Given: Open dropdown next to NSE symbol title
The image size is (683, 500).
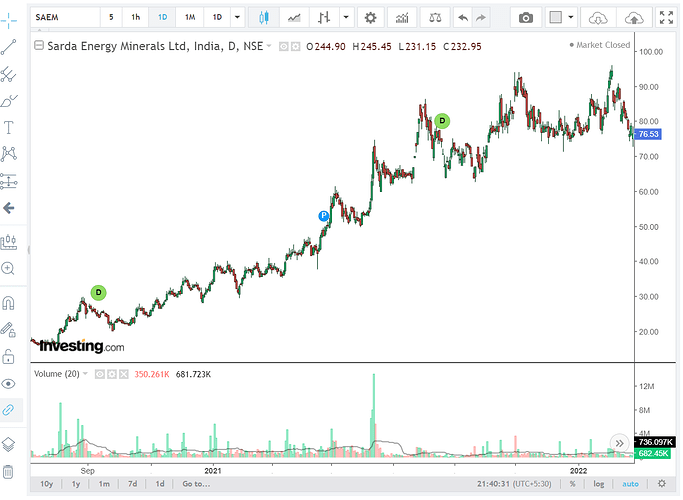Looking at the screenshot, I should coord(269,46).
